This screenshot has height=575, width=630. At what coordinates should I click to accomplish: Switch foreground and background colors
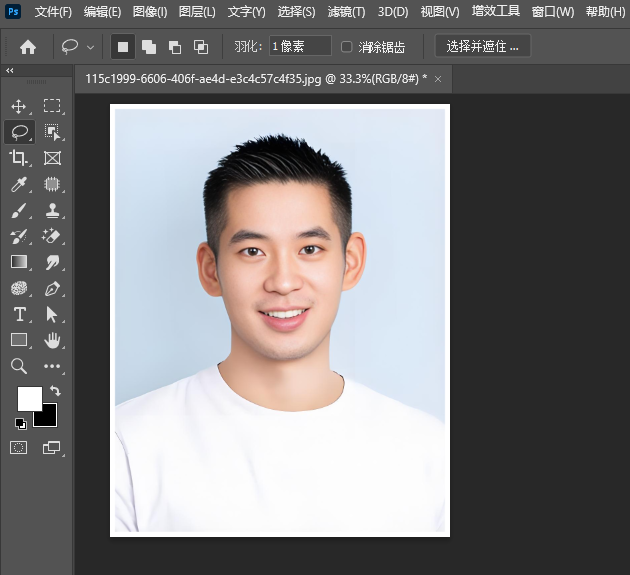(55, 391)
